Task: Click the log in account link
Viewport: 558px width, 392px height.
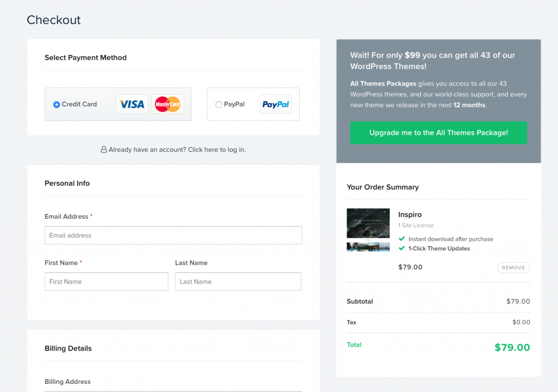Action: (x=216, y=149)
